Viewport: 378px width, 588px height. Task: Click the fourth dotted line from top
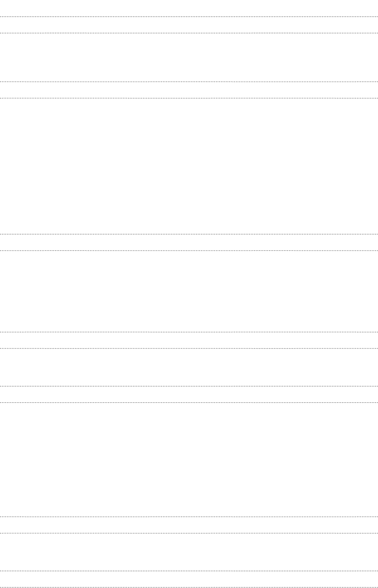coord(189,98)
